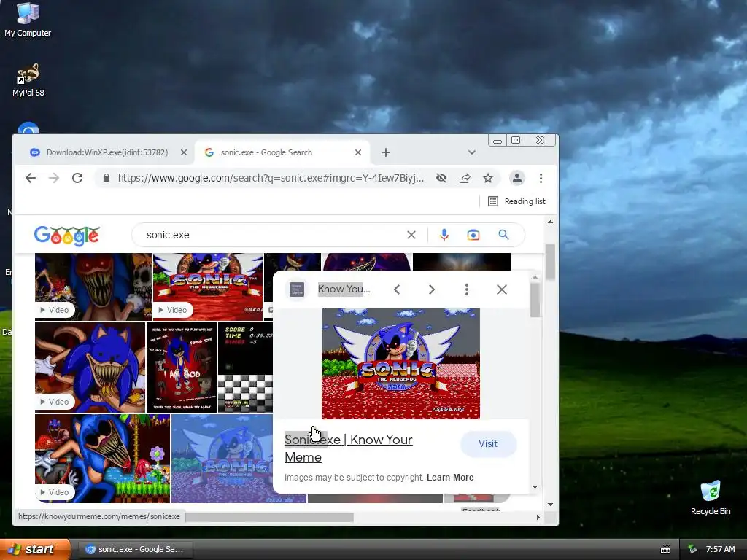The height and width of the screenshot is (560, 747).
Task: Open the first video thumbnail with toothy monster
Action: (x=93, y=286)
